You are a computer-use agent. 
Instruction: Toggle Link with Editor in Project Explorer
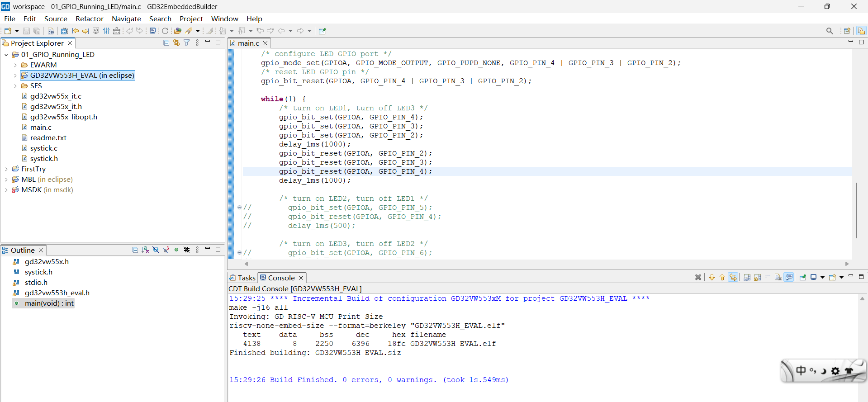176,43
